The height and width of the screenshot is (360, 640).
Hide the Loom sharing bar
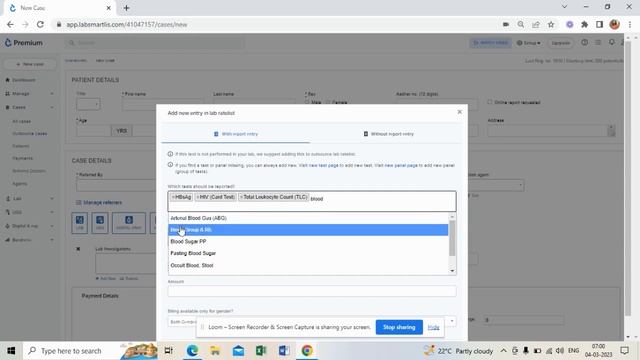tap(433, 327)
